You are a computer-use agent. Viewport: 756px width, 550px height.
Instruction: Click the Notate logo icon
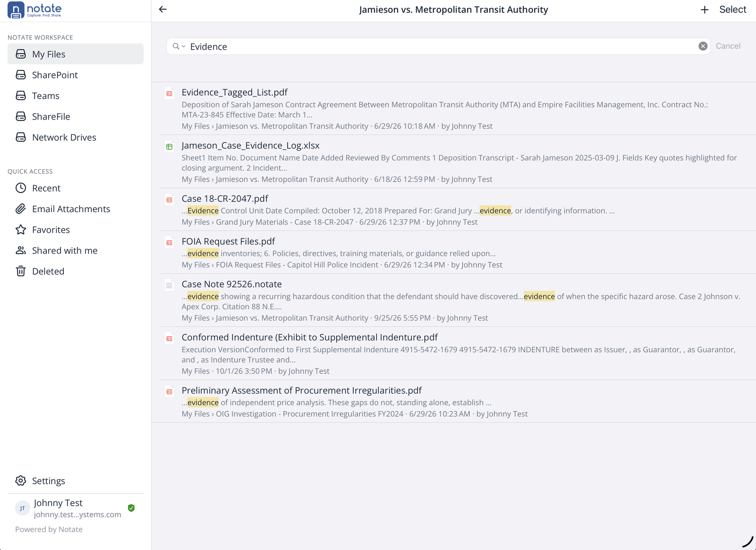click(x=16, y=10)
